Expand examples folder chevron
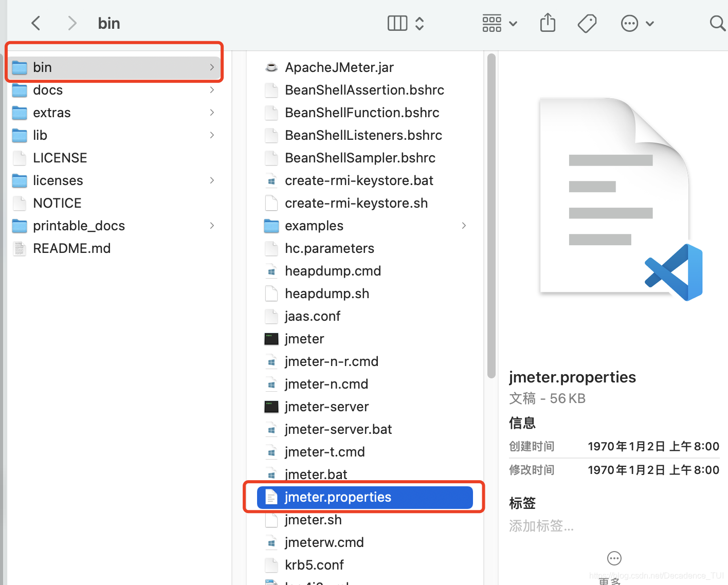 coord(464,226)
